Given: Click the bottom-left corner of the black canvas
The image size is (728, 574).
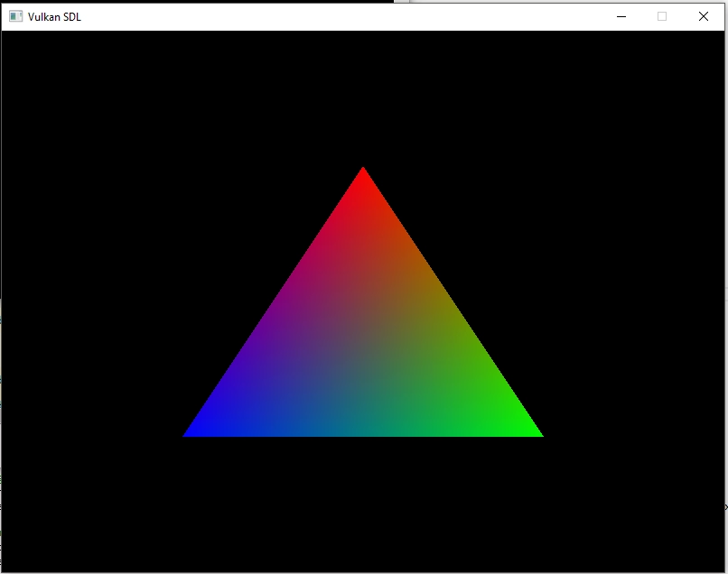Looking at the screenshot, I should [x=5, y=569].
